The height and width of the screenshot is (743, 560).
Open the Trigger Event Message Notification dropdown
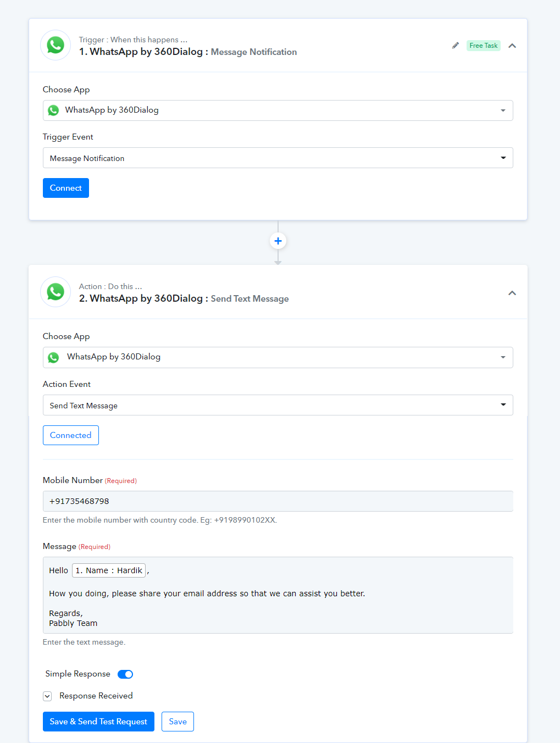click(278, 158)
